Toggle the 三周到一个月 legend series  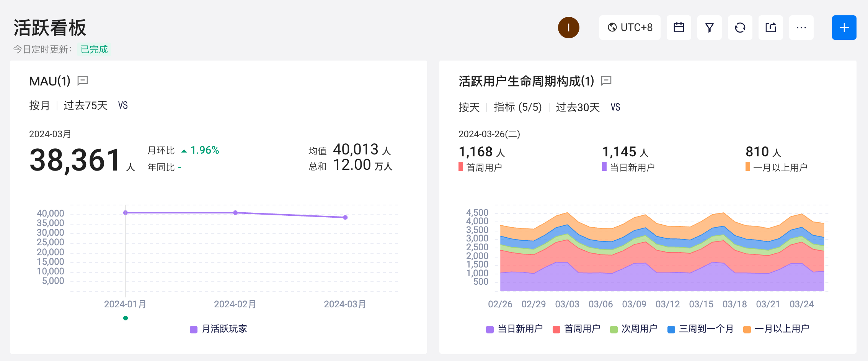click(700, 329)
